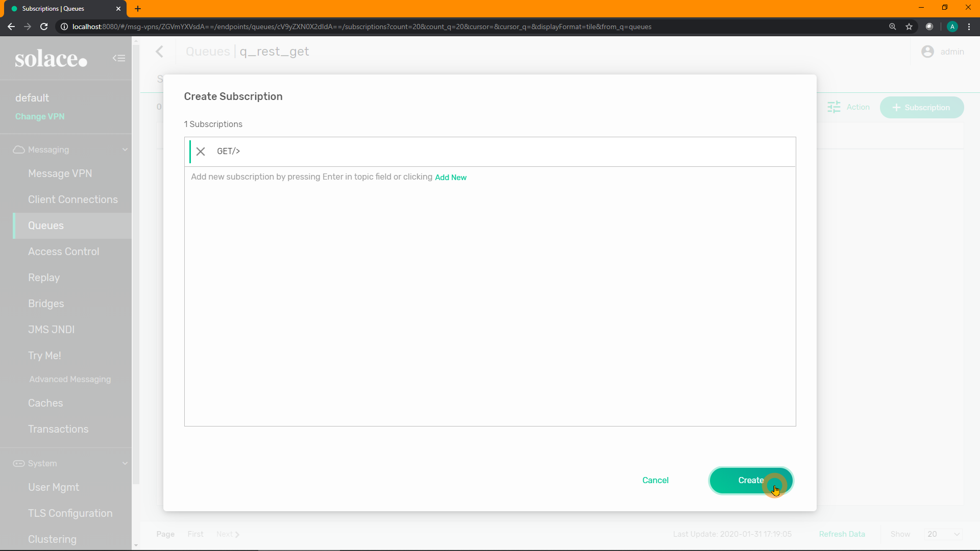Image resolution: width=980 pixels, height=551 pixels.
Task: Collapse the System section chevron
Action: 125,463
